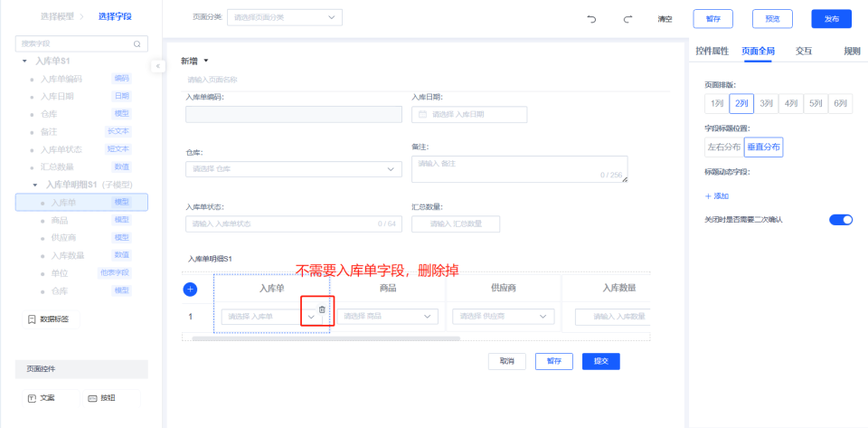Click the calendar icon in 入库日期 field
The width and height of the screenshot is (868, 428).
point(422,114)
